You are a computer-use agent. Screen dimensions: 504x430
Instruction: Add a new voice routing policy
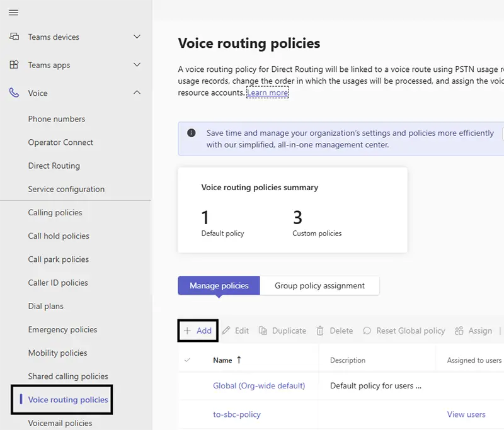(x=198, y=331)
